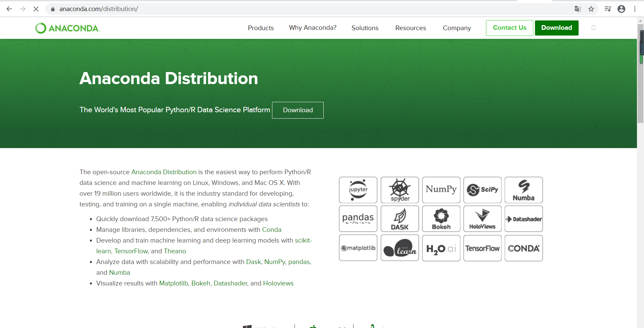The width and height of the screenshot is (644, 328).
Task: Click the Anaconda Distribution heading
Action: (169, 78)
